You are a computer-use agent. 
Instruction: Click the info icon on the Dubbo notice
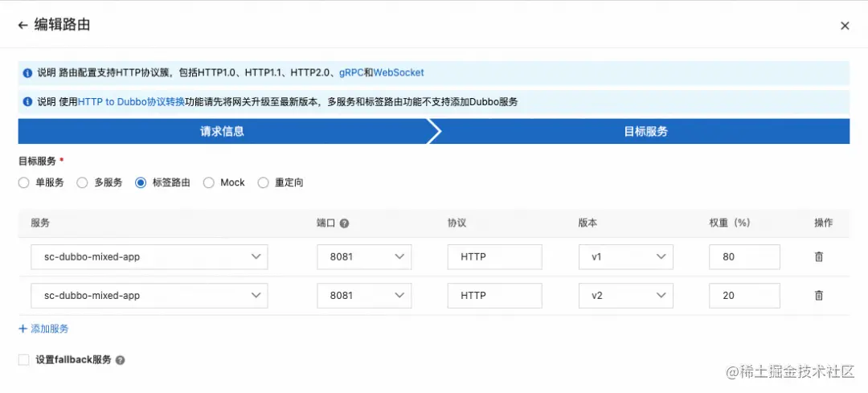(27, 102)
